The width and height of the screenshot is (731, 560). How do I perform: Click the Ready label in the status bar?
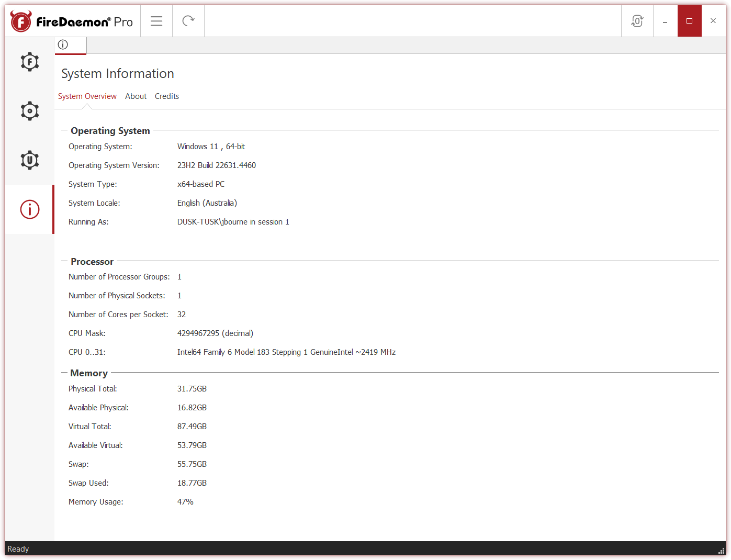click(x=18, y=548)
